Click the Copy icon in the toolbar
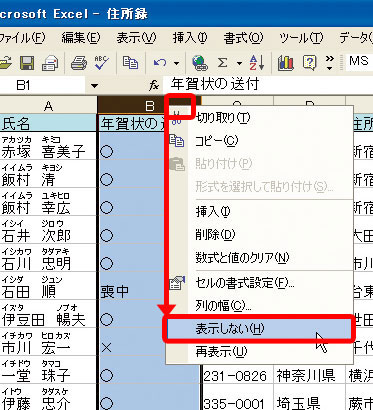Viewport: 373px width, 410px height. click(x=130, y=63)
